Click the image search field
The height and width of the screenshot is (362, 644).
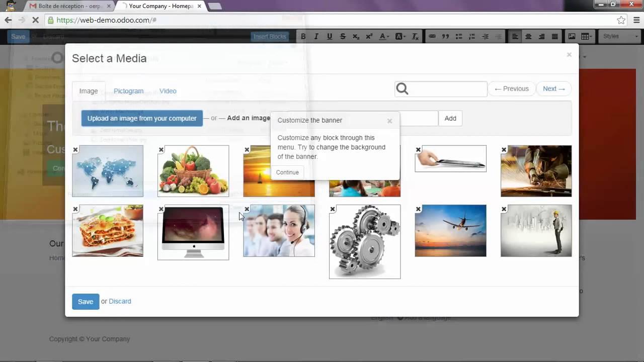point(448,89)
